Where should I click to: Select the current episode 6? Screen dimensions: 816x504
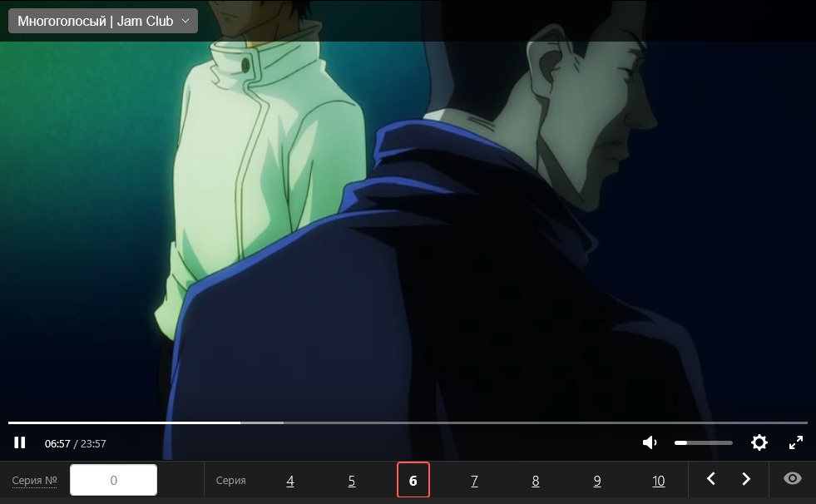(413, 481)
